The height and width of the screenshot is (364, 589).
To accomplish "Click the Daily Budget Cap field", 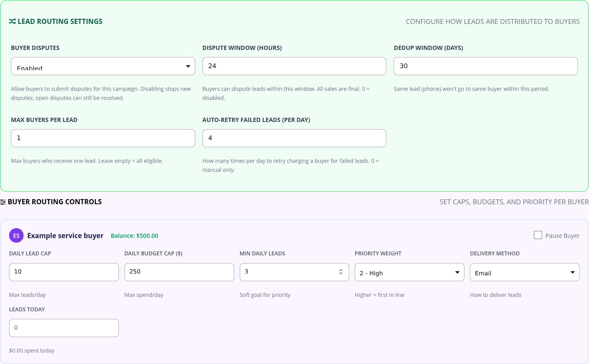I will point(179,272).
